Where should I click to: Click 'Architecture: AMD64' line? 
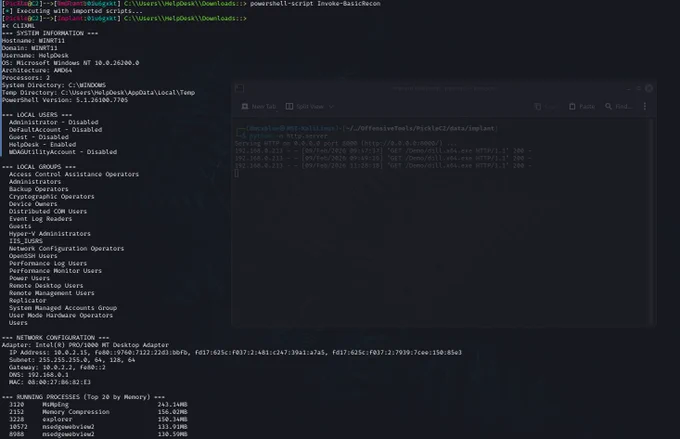point(37,70)
